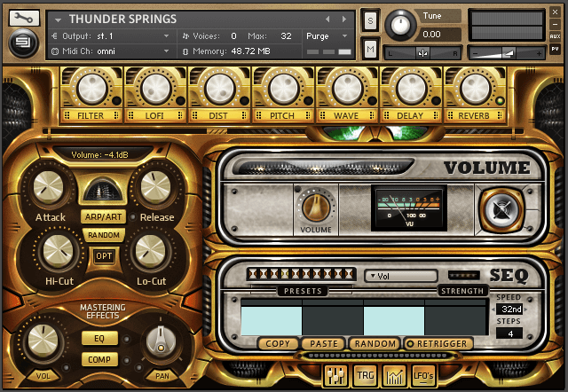This screenshot has height=392, width=568.
Task: Click the stereo pan slider in header
Action: [423, 53]
